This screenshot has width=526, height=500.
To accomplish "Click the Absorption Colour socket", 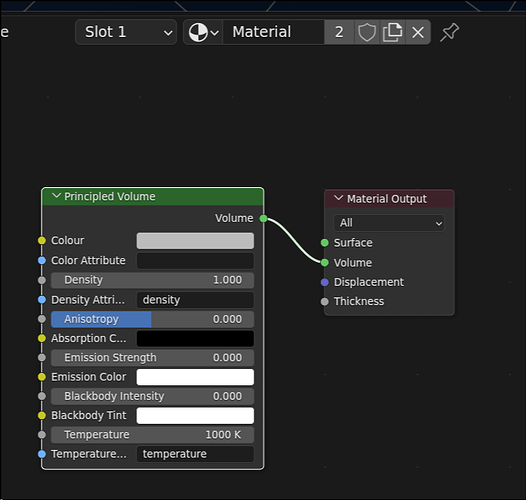I will click(x=42, y=338).
